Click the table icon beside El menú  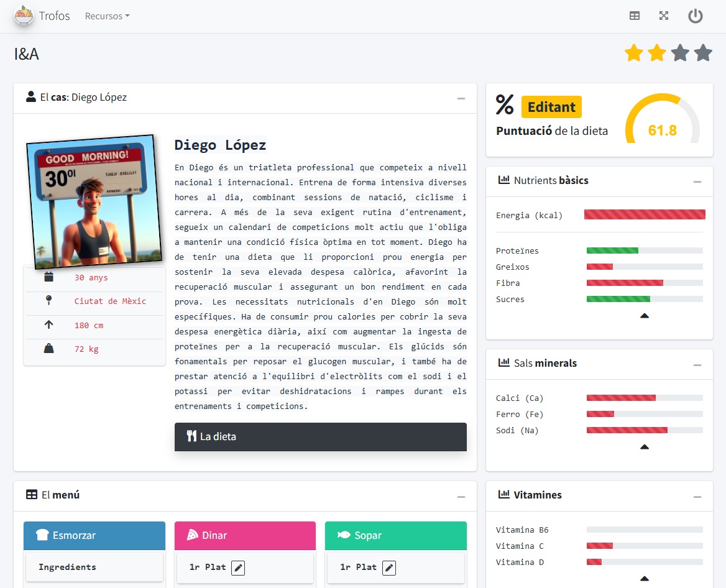tap(32, 495)
